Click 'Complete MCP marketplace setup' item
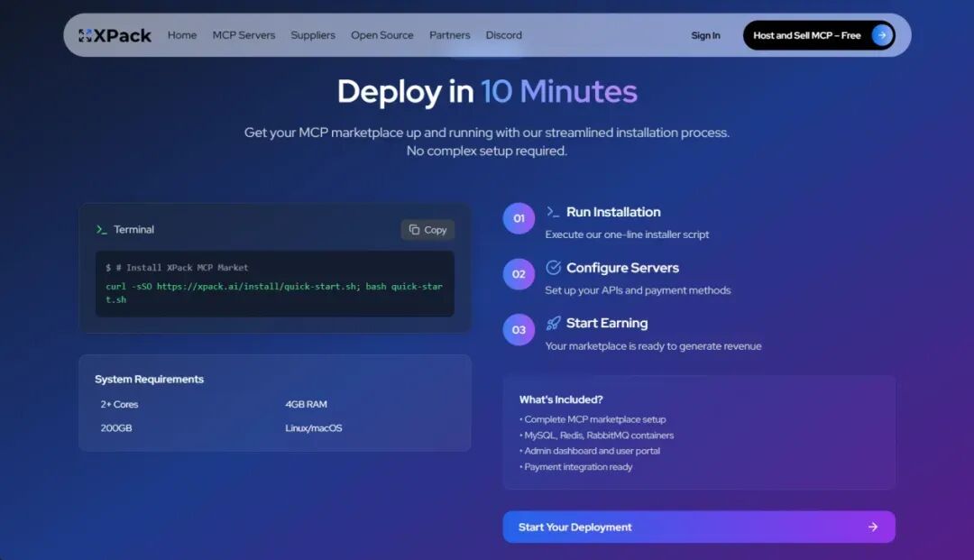The image size is (974, 560). pos(594,419)
